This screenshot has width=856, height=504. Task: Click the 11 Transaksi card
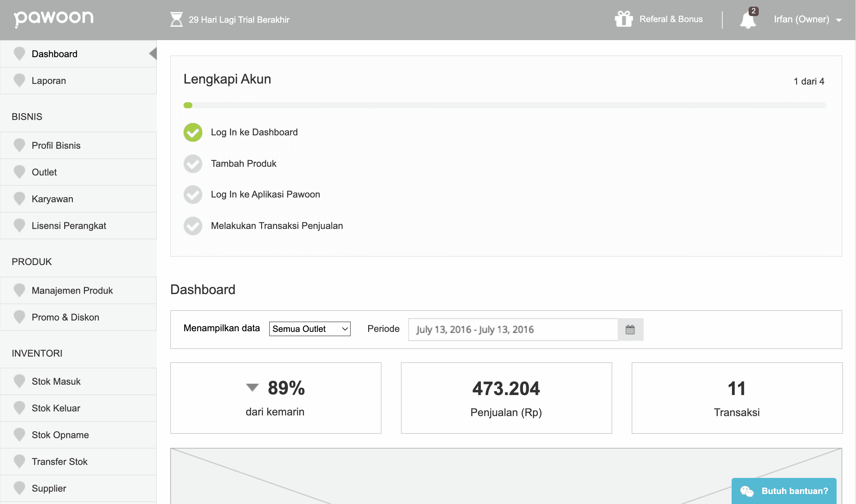point(737,398)
